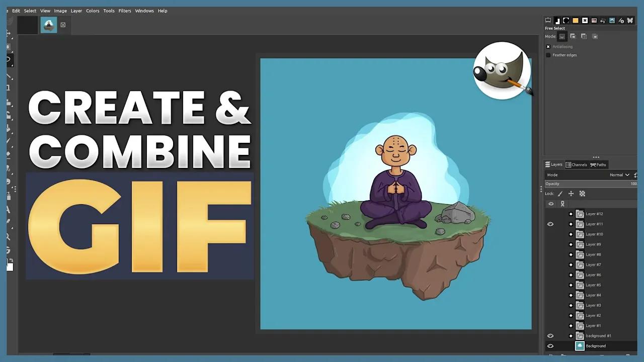Choose the Intersect selection mode icon
Viewport: 644px width, 362px height.
click(595, 36)
